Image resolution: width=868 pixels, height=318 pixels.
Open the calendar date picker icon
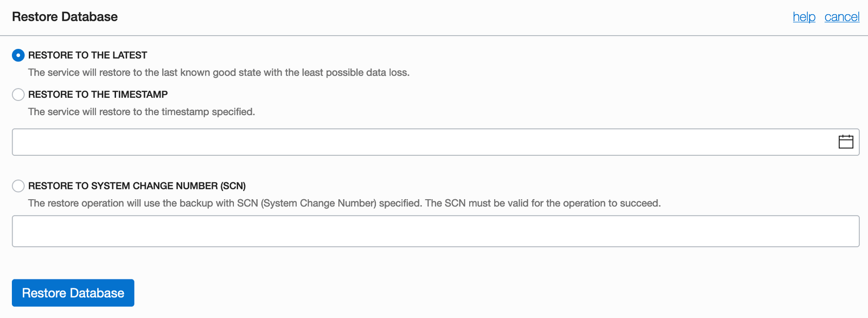846,142
